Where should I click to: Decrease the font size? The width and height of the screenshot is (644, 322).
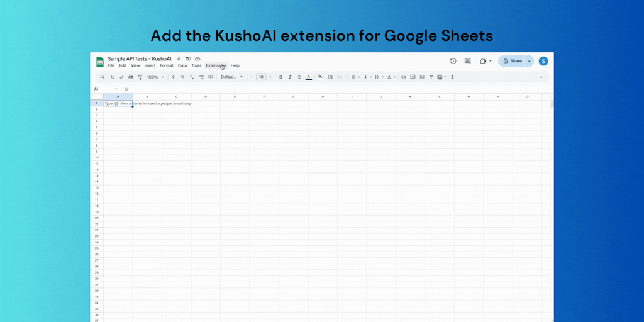click(252, 77)
